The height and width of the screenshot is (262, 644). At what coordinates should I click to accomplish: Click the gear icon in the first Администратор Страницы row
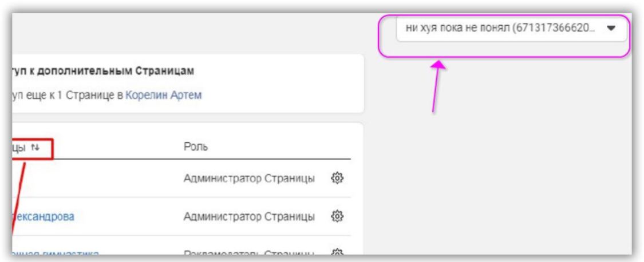pos(337,178)
